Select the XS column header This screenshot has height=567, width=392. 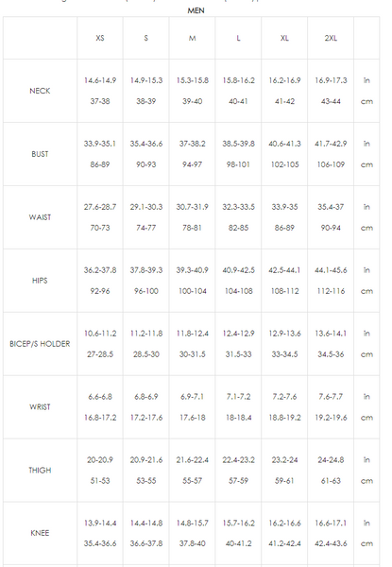click(x=100, y=38)
